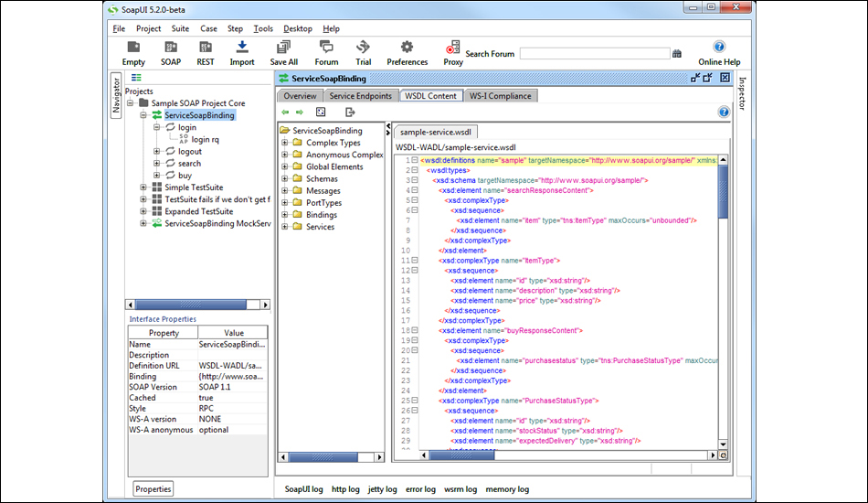Click the WSDL toolbar icon right of the green arrows
Viewport: 868px width, 503px height.
321,112
